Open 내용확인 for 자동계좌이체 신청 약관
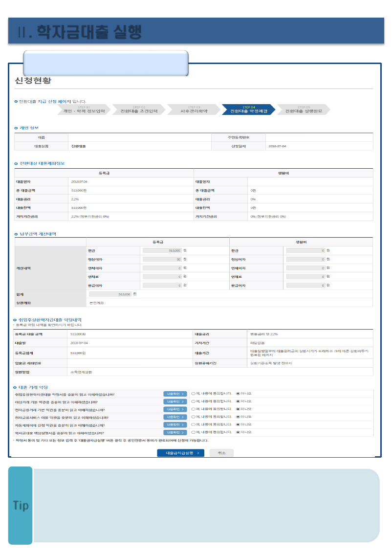 175,425
